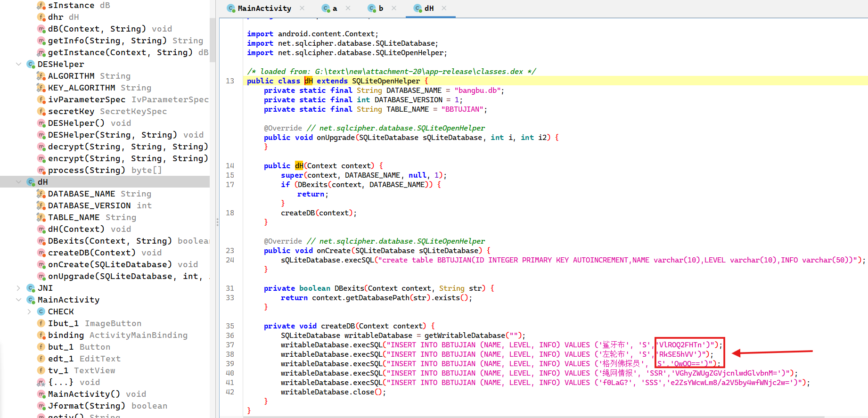Click the MainActivity class icon in tree
Image resolution: width=868 pixels, height=418 pixels.
tap(31, 300)
